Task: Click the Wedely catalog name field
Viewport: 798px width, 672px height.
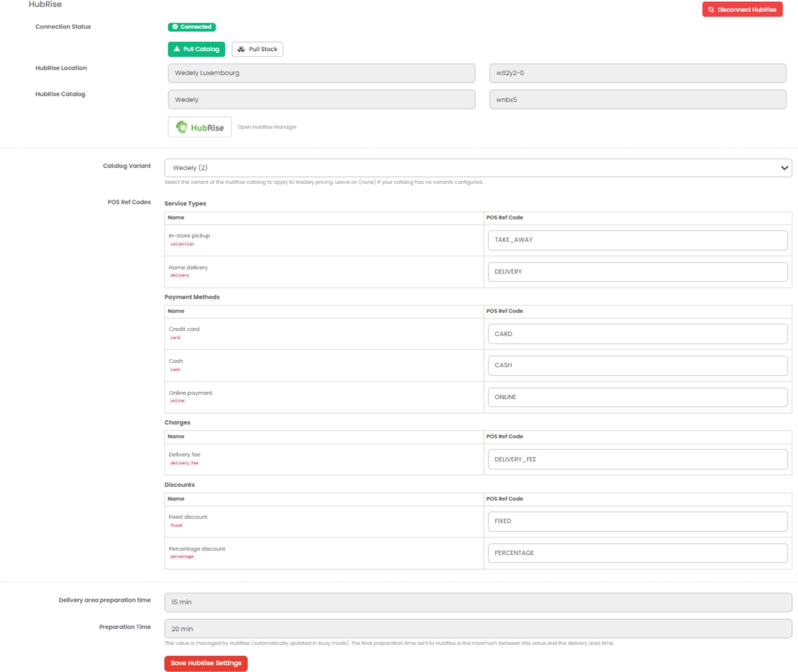Action: click(321, 99)
